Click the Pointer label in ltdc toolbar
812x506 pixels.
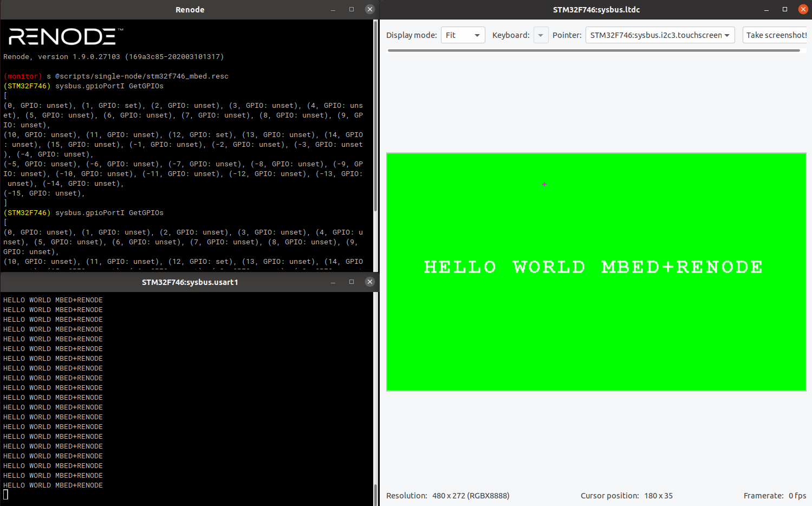coord(567,35)
